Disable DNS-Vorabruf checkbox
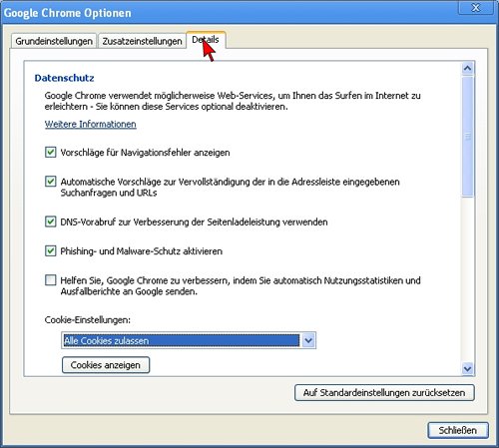The height and width of the screenshot is (448, 499). [x=51, y=222]
